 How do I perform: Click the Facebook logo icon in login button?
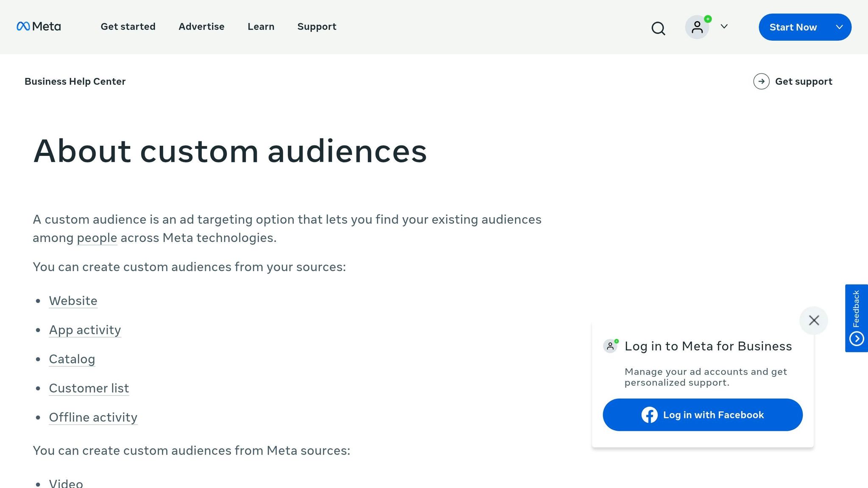[649, 415]
